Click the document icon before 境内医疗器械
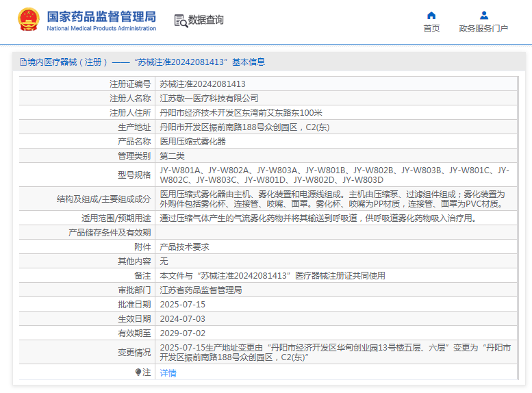The width and height of the screenshot is (532, 393). click(x=23, y=62)
